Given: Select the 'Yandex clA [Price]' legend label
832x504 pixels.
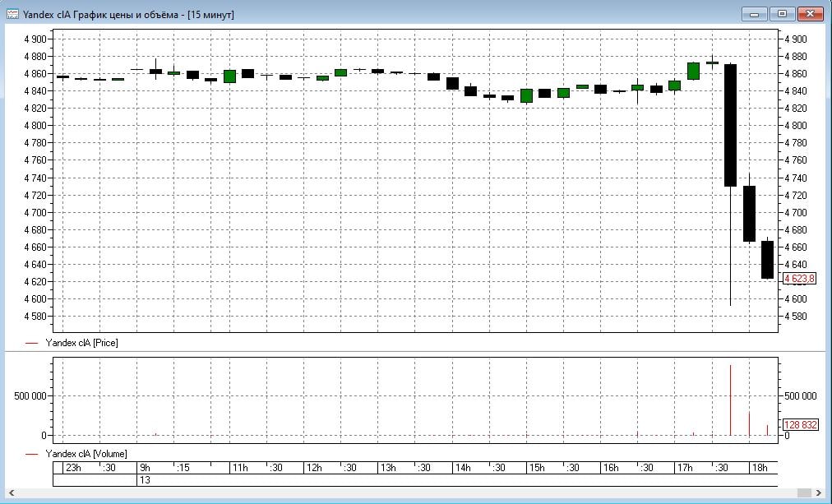Looking at the screenshot, I should (x=81, y=343).
